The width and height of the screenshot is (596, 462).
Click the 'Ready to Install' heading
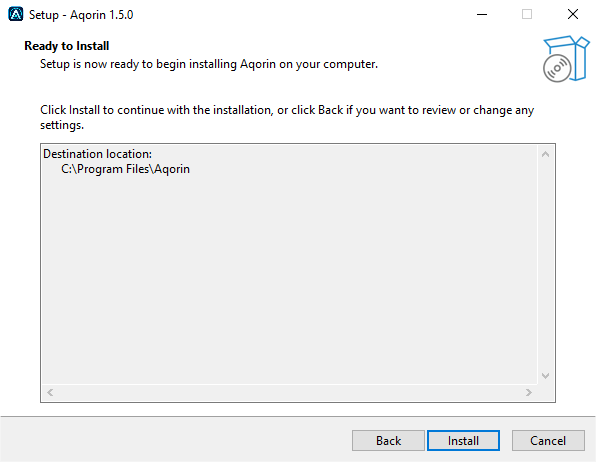tap(67, 46)
